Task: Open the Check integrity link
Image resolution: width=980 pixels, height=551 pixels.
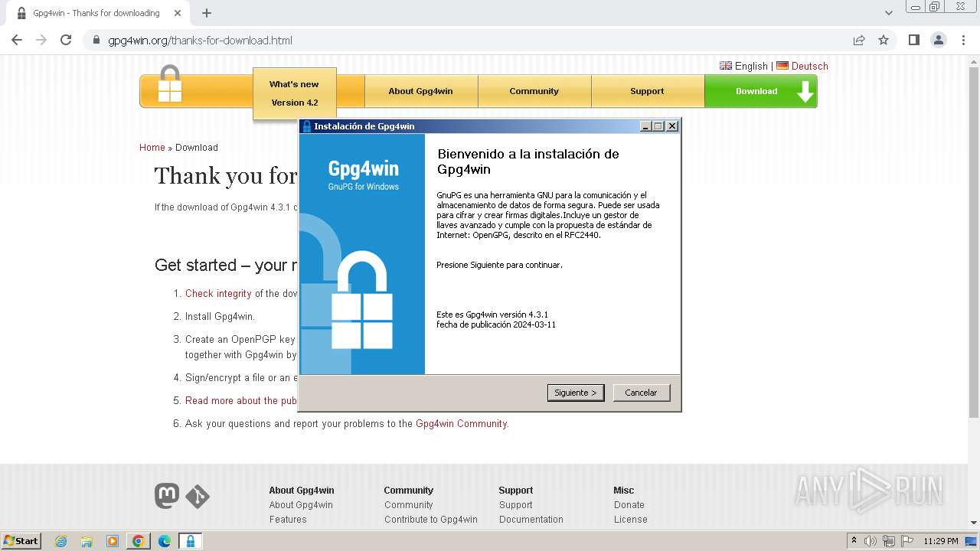Action: 218,293
